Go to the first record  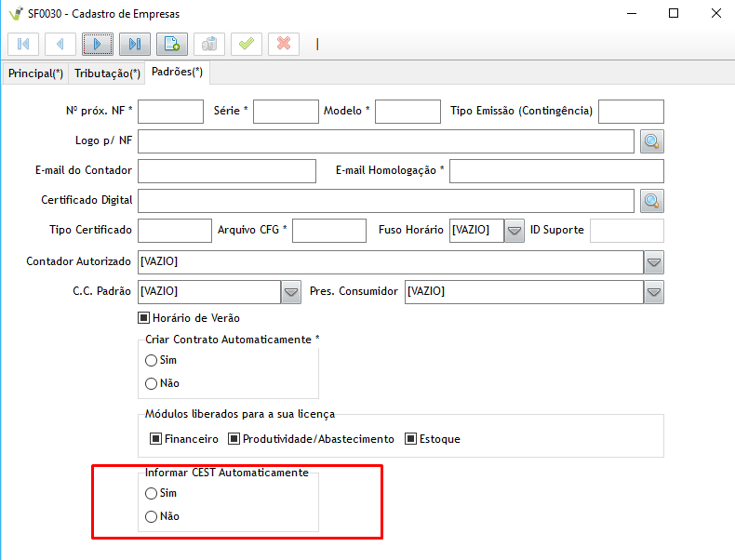point(23,44)
